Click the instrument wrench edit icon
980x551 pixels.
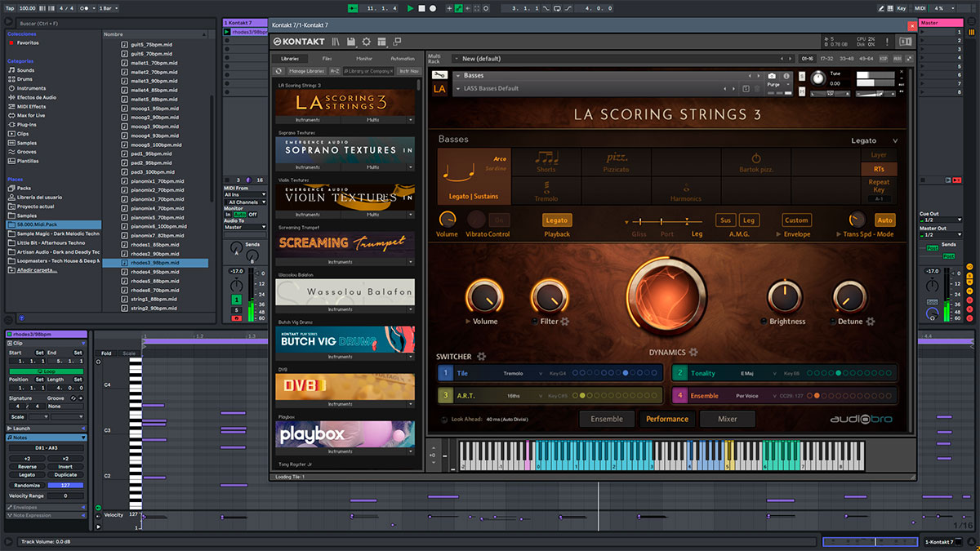pos(439,75)
